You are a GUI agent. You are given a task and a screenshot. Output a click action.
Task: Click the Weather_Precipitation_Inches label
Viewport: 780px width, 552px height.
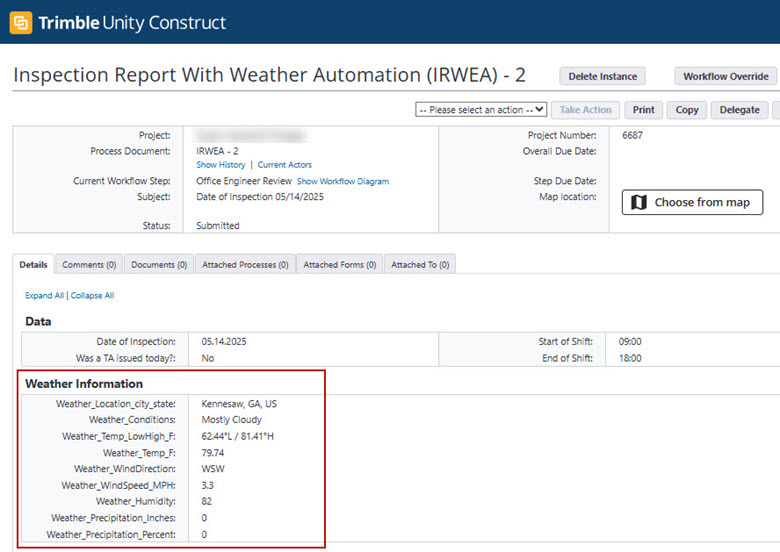coord(113,518)
